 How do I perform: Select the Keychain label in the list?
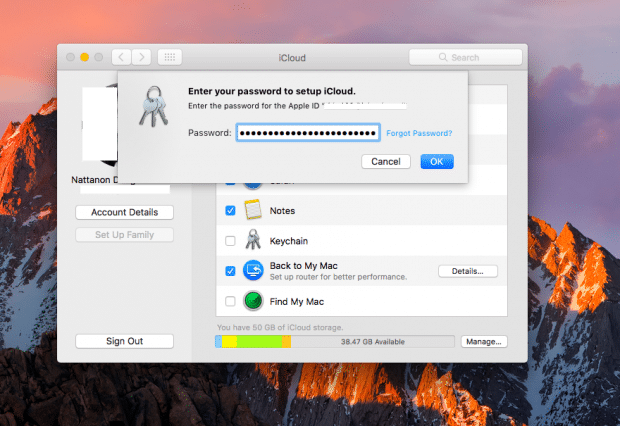click(x=289, y=241)
